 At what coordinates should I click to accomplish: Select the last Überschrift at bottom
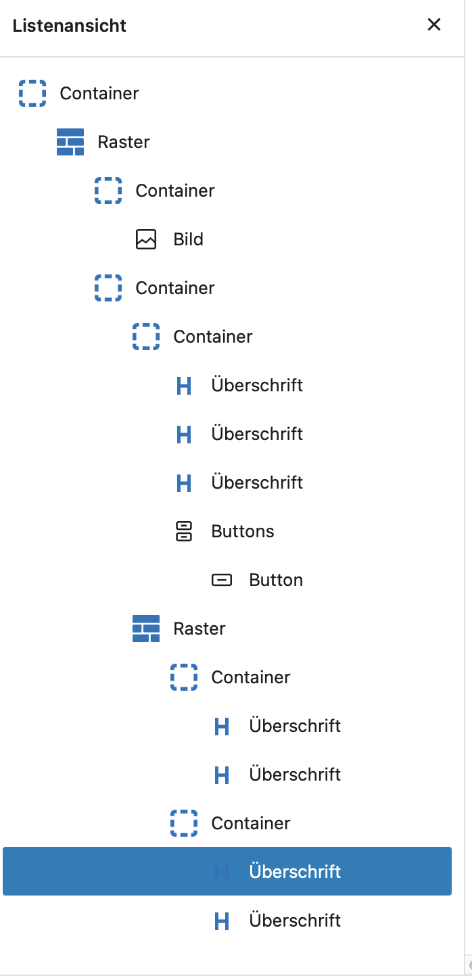point(295,921)
